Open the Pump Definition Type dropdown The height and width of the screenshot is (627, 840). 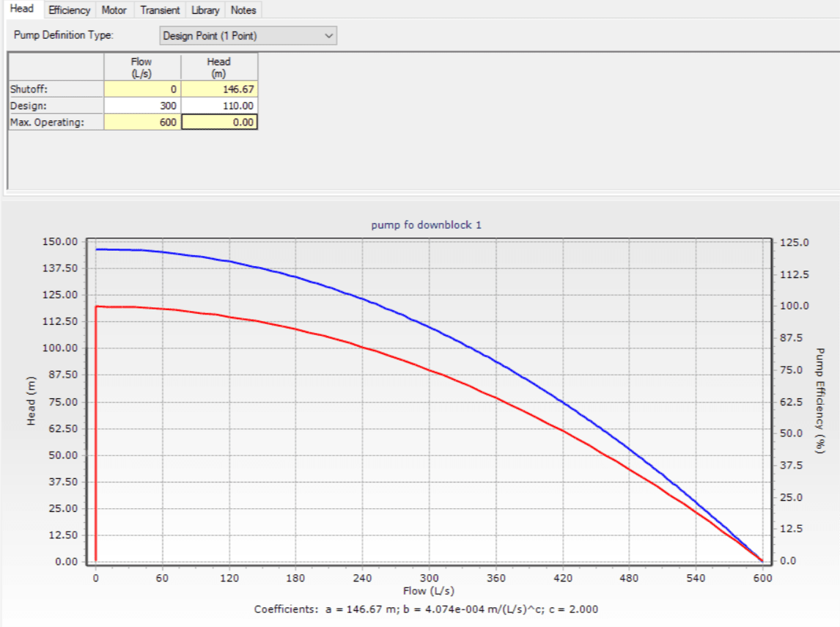(248, 36)
